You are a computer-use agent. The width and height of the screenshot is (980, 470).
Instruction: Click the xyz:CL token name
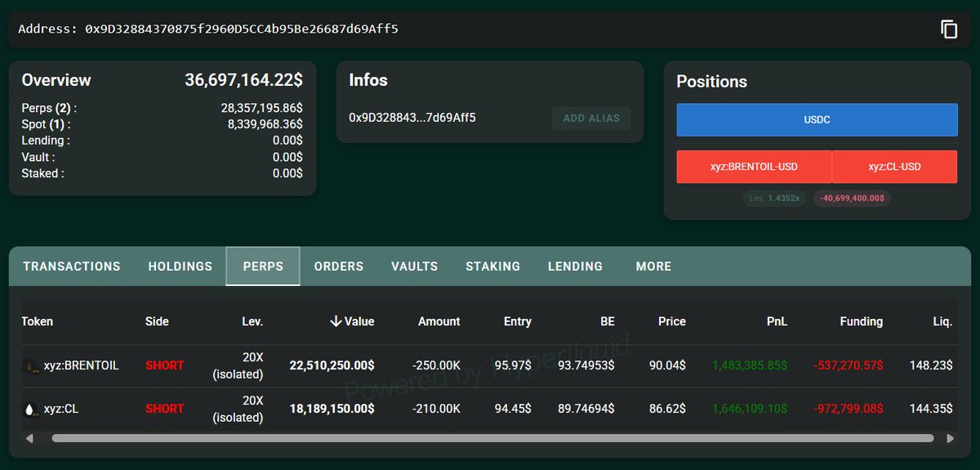pos(62,409)
